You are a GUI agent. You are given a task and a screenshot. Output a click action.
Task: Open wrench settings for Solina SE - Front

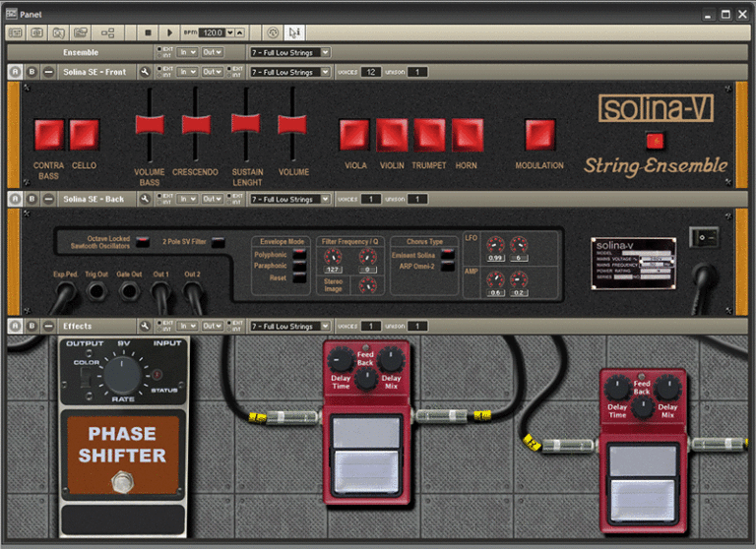click(x=144, y=72)
